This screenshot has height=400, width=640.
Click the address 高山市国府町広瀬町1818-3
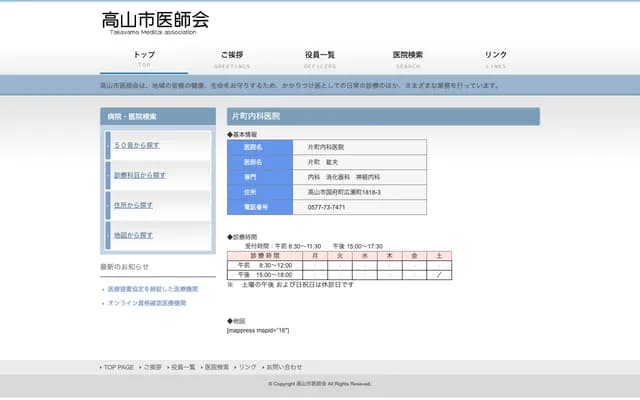(x=344, y=192)
